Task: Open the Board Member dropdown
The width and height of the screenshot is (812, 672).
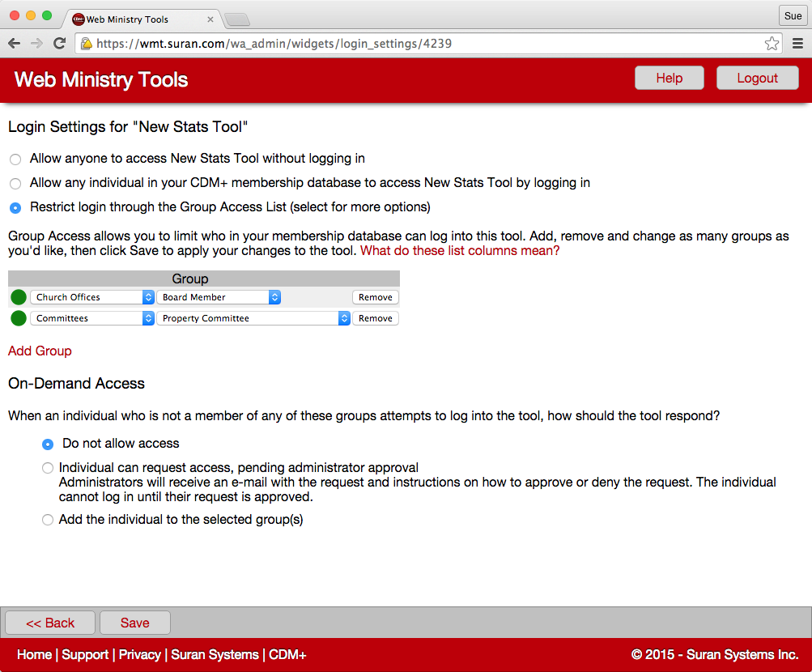Action: coord(219,297)
